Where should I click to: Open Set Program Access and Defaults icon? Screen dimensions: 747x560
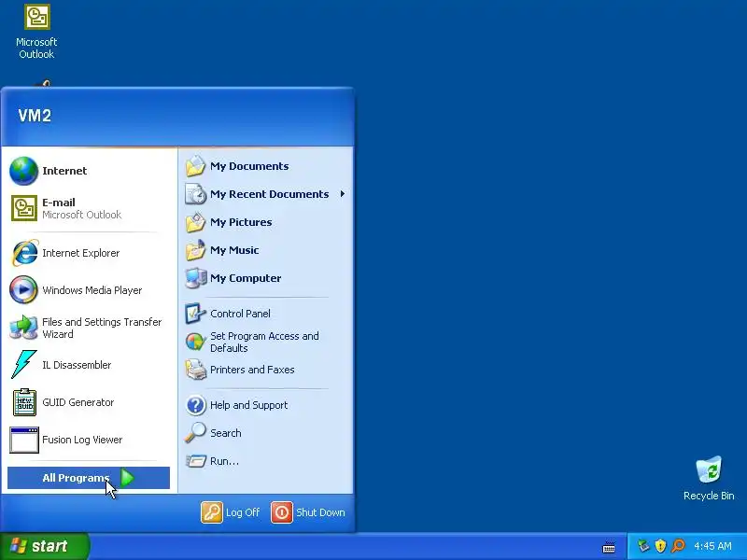(195, 342)
